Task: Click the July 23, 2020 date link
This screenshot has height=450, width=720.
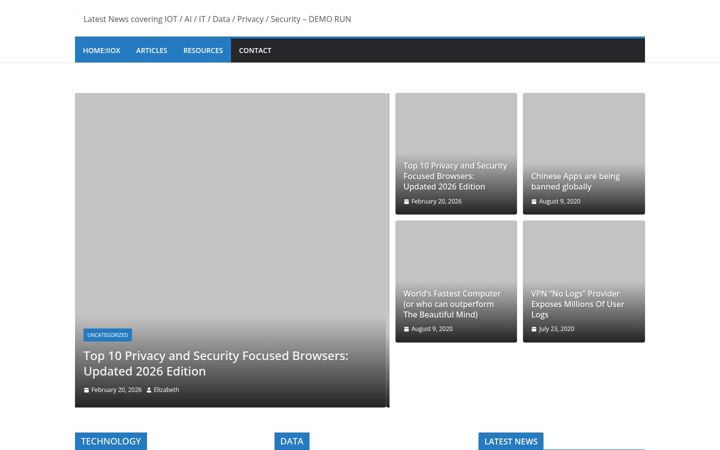Action: 556,329
